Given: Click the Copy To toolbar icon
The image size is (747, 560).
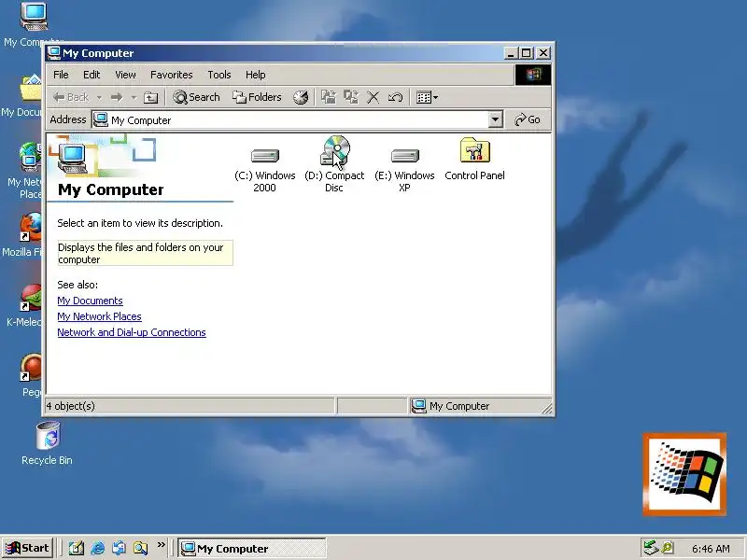Looking at the screenshot, I should tap(351, 97).
